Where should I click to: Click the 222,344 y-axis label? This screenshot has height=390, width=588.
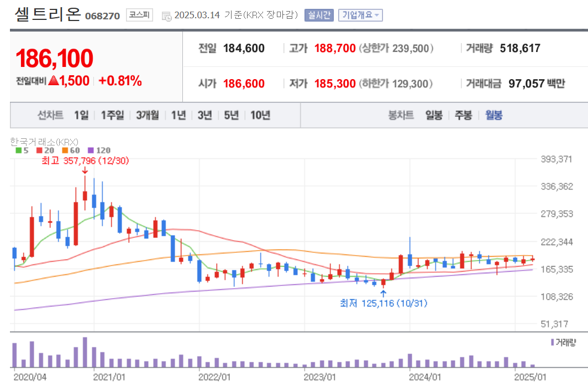[557, 242]
